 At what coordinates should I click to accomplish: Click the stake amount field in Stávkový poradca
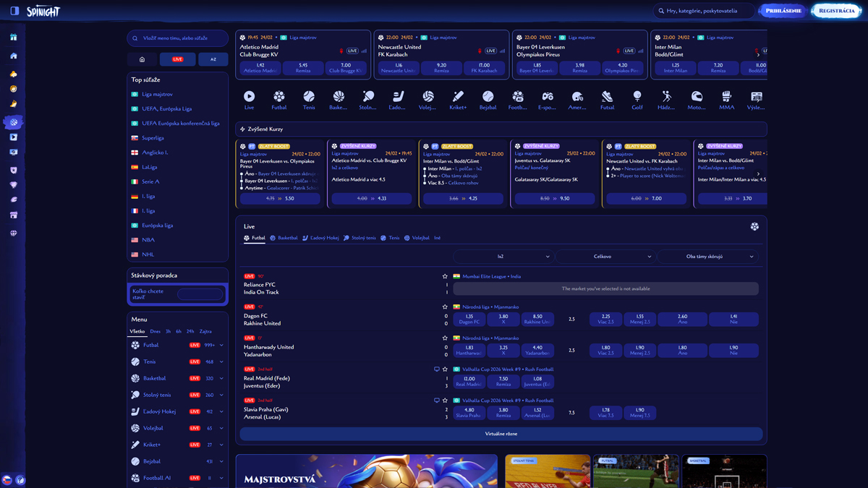pyautogui.click(x=200, y=294)
